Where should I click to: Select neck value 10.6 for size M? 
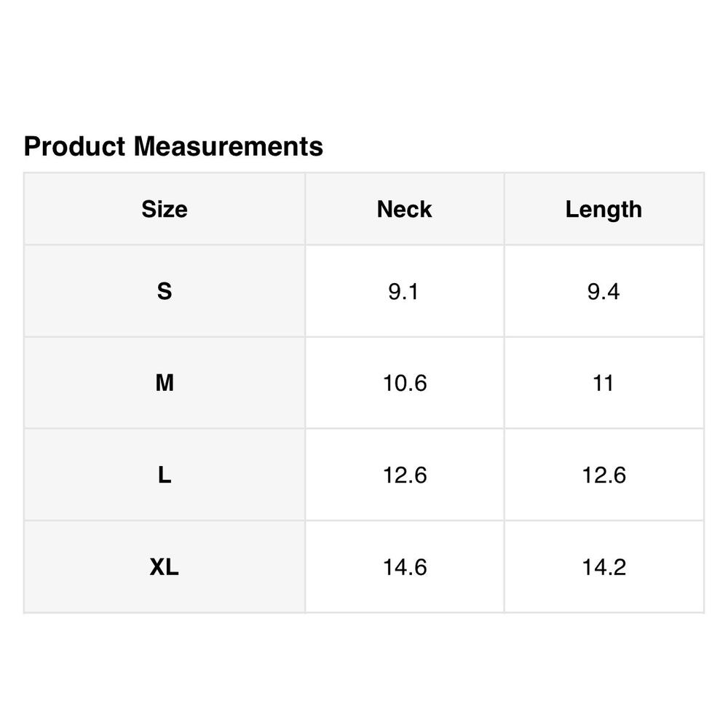[405, 383]
